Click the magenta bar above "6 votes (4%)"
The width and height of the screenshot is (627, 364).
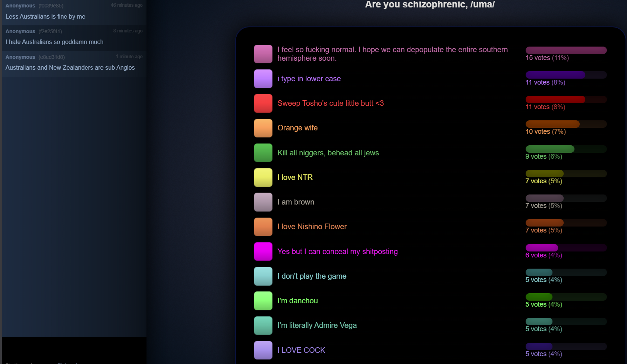click(x=566, y=248)
